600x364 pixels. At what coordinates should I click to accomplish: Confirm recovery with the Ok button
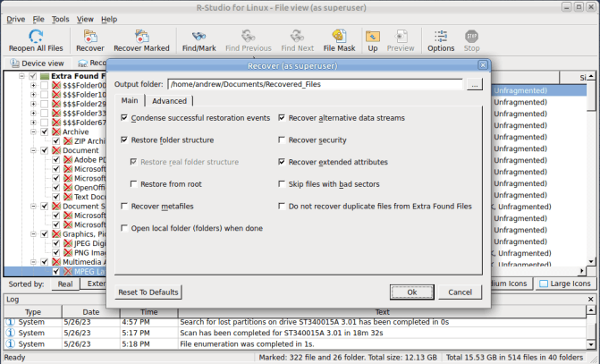[x=411, y=292]
